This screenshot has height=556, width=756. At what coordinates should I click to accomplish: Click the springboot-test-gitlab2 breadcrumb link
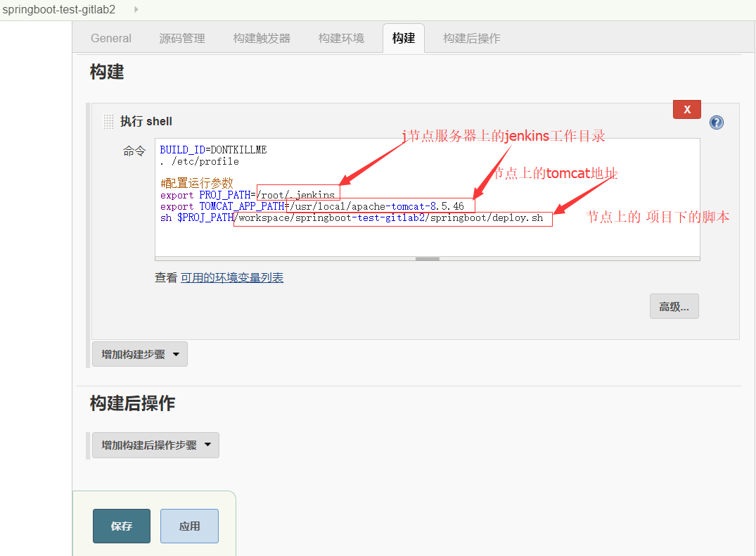point(58,11)
